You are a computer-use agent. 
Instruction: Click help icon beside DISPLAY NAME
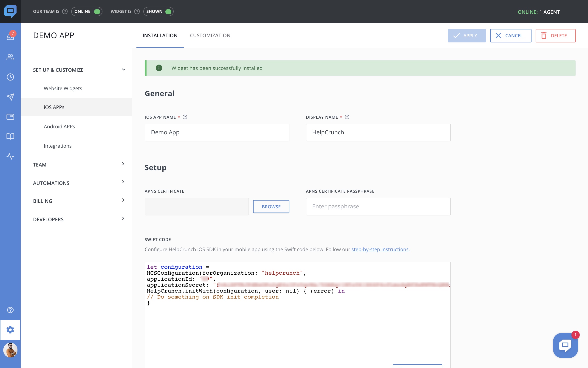[347, 117]
